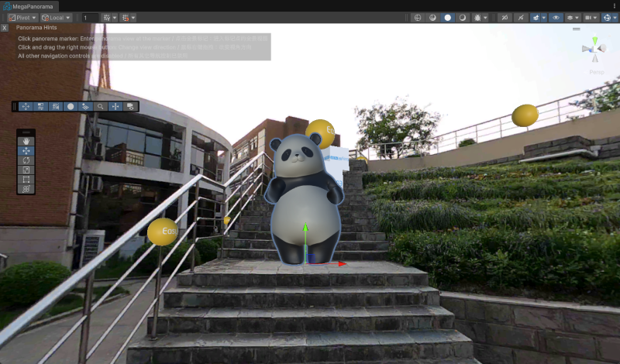Click the last icon in horizontal overlay toolbar
The height and width of the screenshot is (364, 620).
click(130, 106)
